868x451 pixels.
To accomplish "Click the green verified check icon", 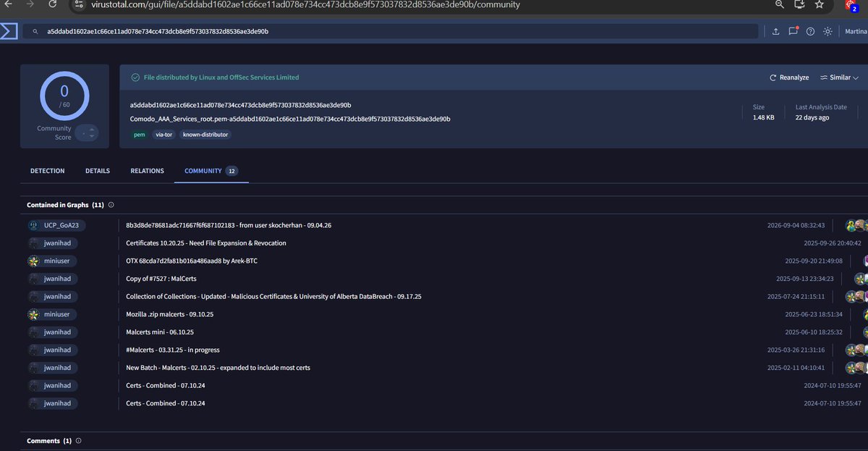I will 135,77.
